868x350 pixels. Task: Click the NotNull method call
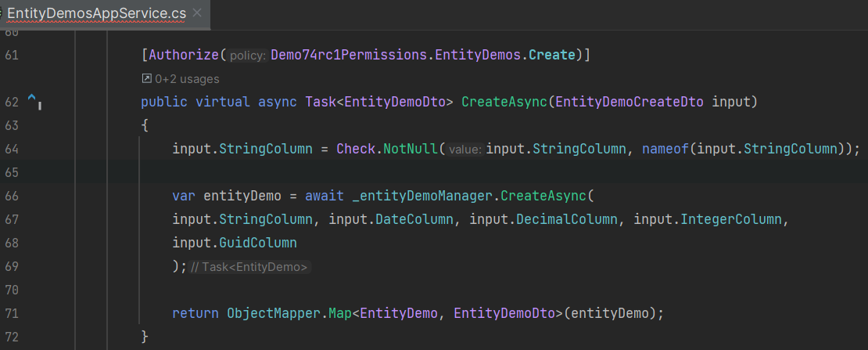411,149
